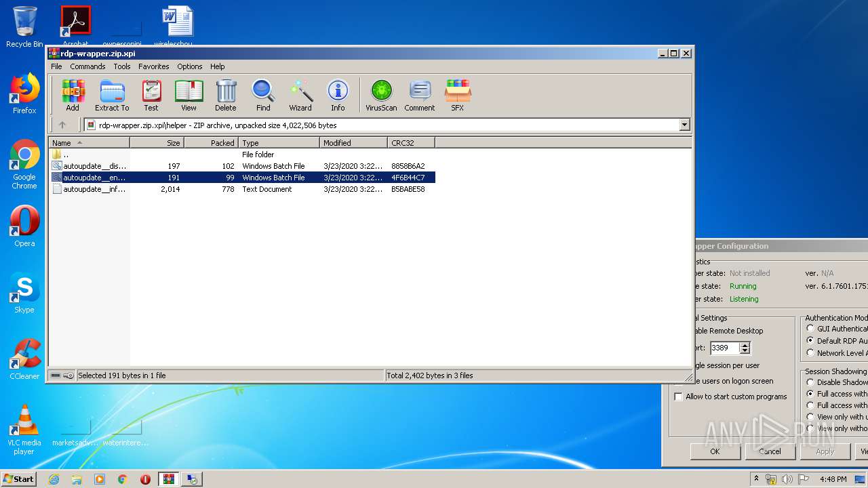868x488 pixels.
Task: Select Network Level Authentication radio option
Action: click(x=810, y=352)
